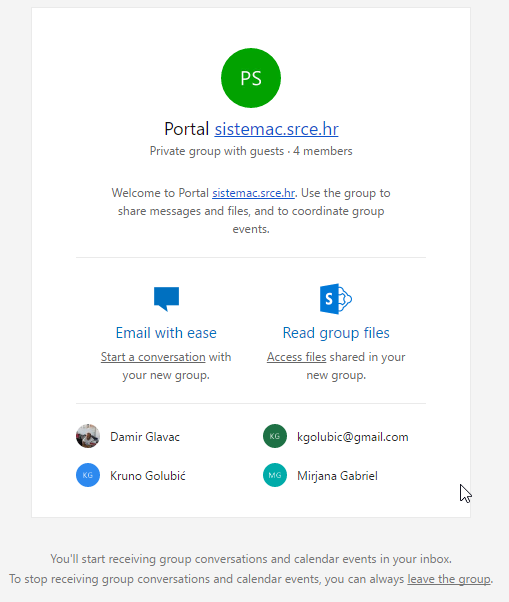This screenshot has height=602, width=509.
Task: Click the blue chat bubble icon
Action: tap(166, 299)
